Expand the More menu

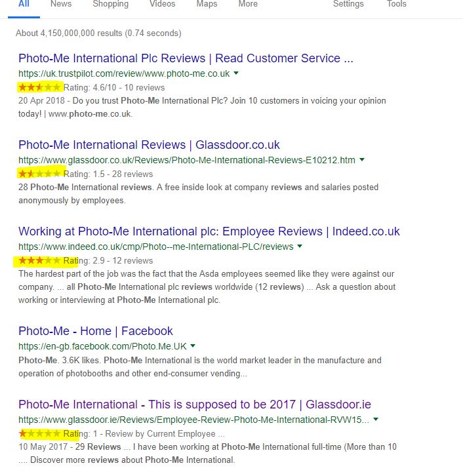pos(248,4)
